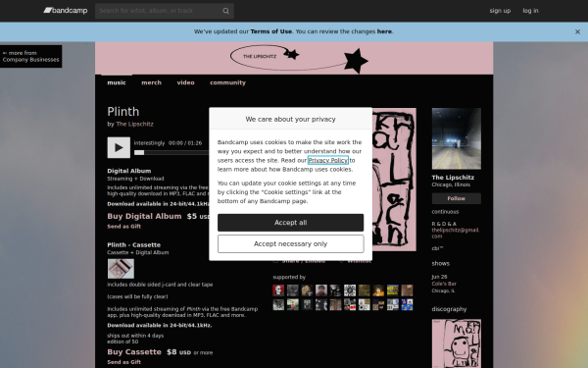Viewport: 588px width, 368px height.
Task: Open The Lipschitz band photo
Action: point(457,138)
